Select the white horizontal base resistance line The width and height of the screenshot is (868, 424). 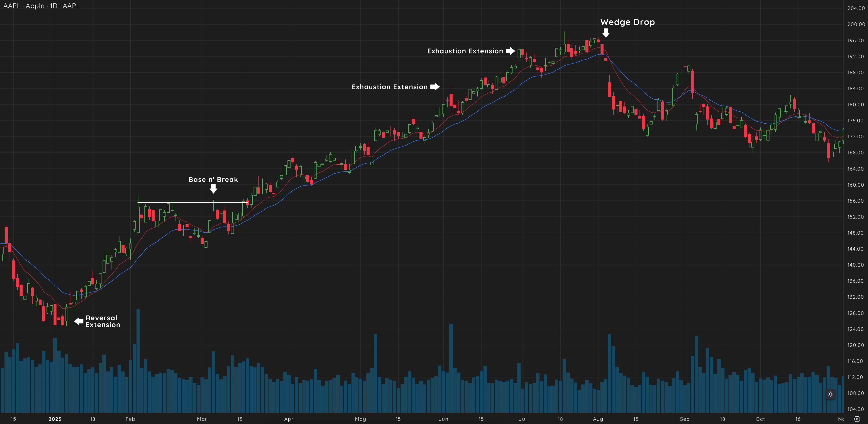193,202
